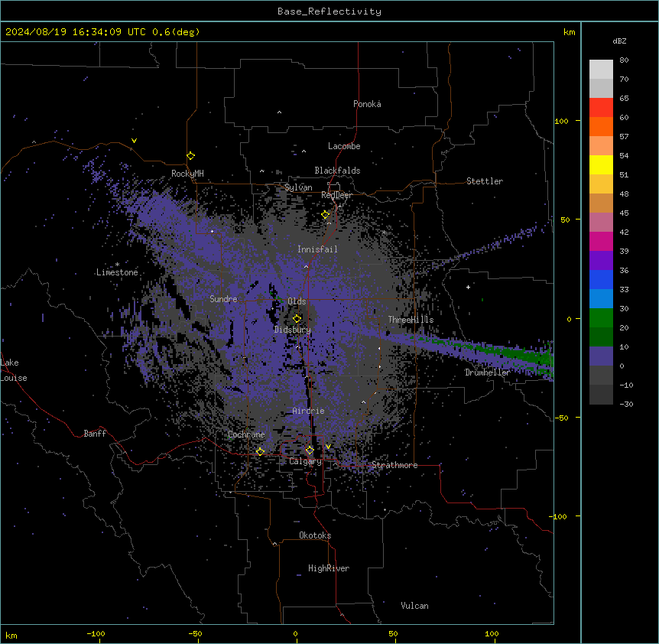Click the white caret marker below Innisfail
This screenshot has height=644, width=659.
point(306,266)
